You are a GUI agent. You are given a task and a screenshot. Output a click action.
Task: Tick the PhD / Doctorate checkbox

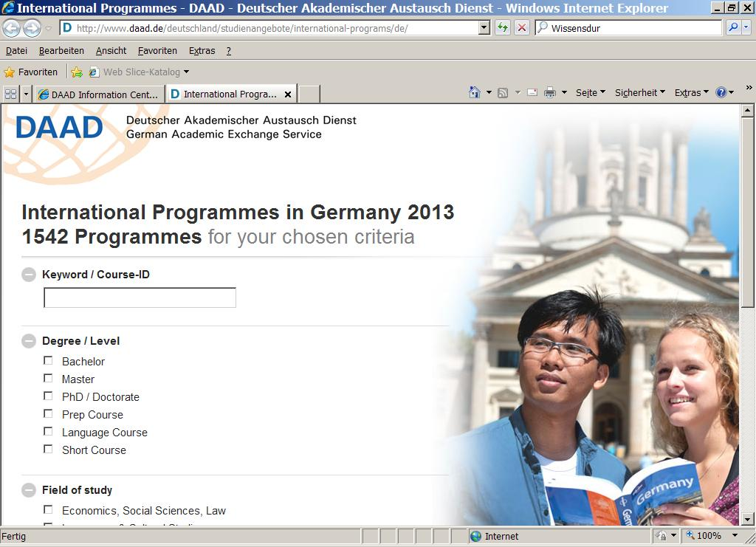click(48, 396)
